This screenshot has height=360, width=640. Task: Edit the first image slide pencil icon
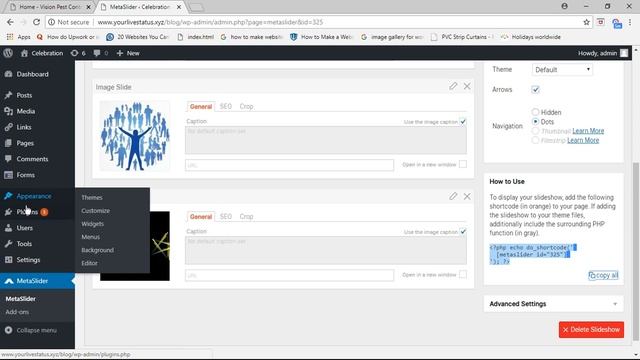click(x=453, y=86)
